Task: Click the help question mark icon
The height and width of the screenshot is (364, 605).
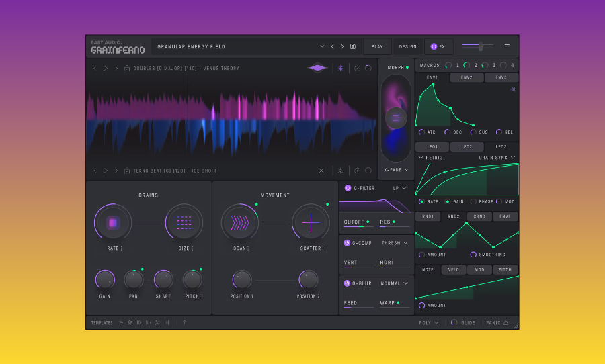Action: 184,323
